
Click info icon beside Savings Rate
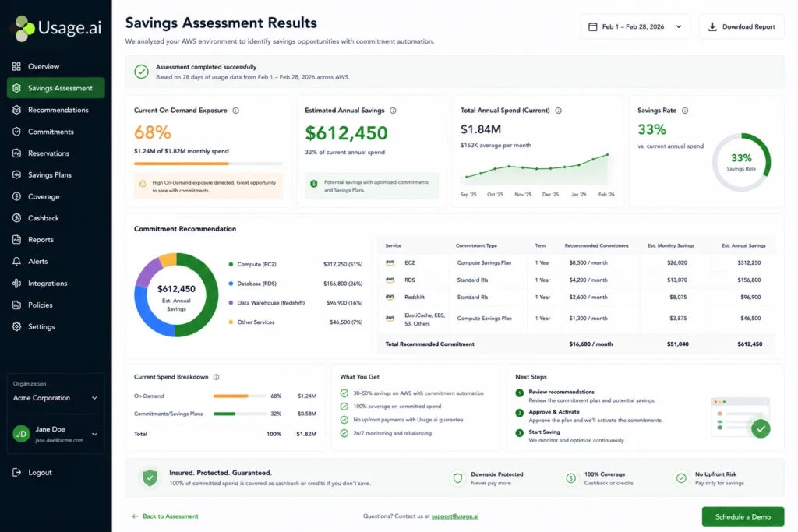[685, 111]
